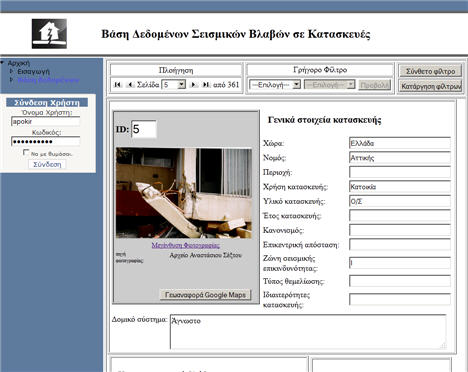Click the page title Βάση Δεδομένων Σεισμικών Βλαβών
The width and height of the screenshot is (468, 372).
coord(236,34)
